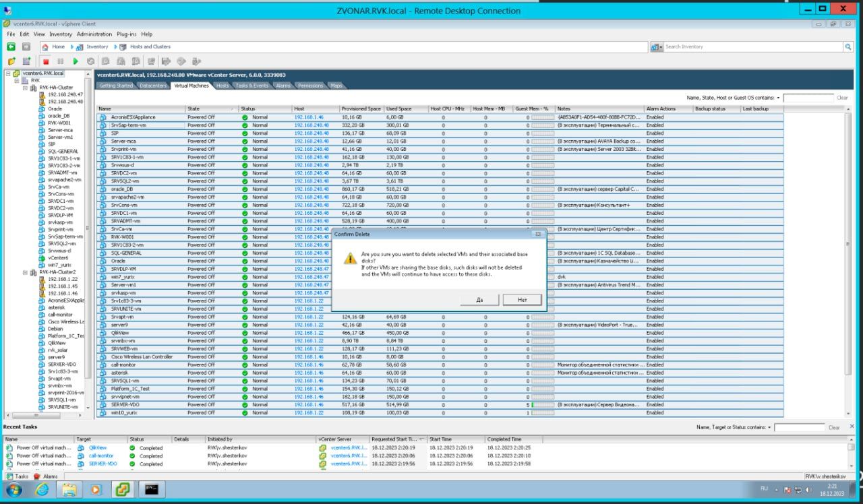Viewport: 863px width, 504px height.
Task: Switch to the Tasks & Events tab
Action: (251, 86)
